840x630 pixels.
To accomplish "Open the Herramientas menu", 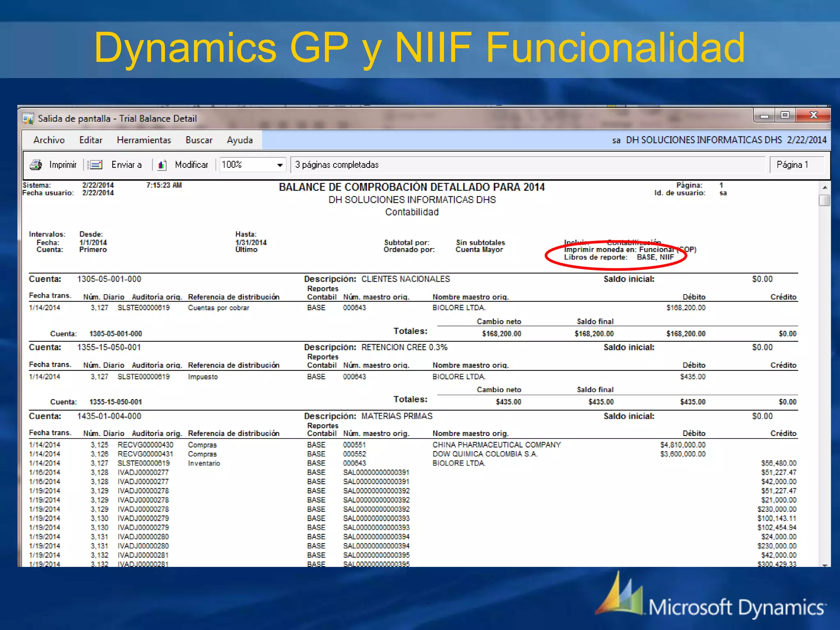I will pos(144,140).
